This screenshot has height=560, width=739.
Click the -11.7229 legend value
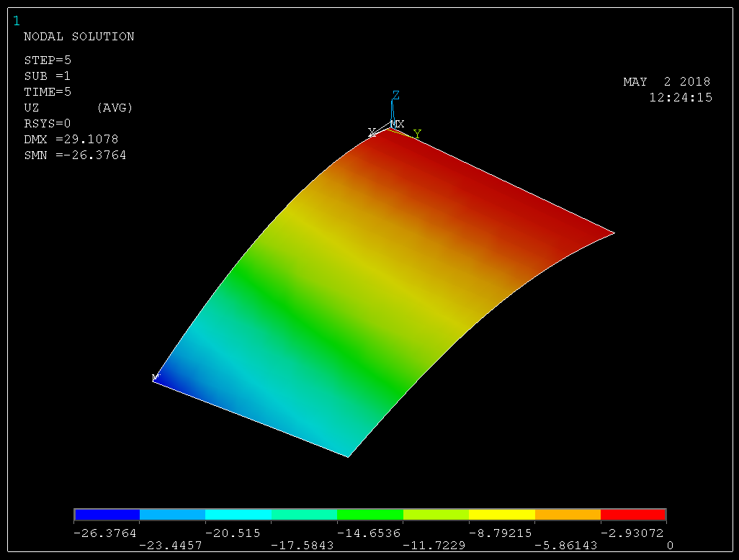434,546
